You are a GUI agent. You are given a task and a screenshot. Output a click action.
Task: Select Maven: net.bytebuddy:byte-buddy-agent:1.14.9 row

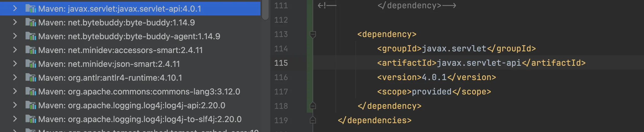coord(130,36)
